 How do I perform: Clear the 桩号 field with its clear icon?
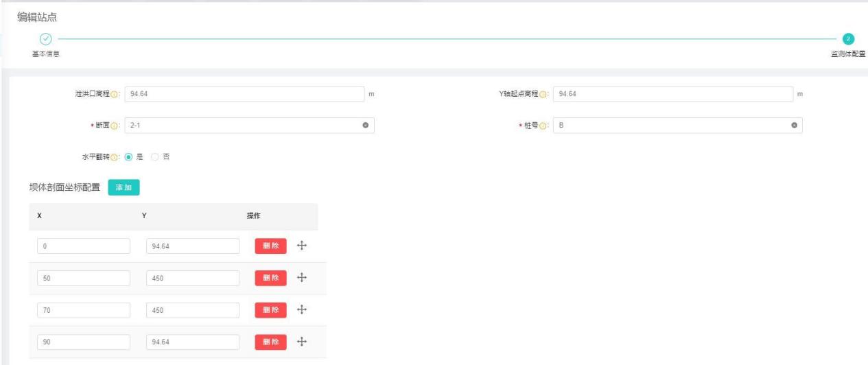[794, 125]
